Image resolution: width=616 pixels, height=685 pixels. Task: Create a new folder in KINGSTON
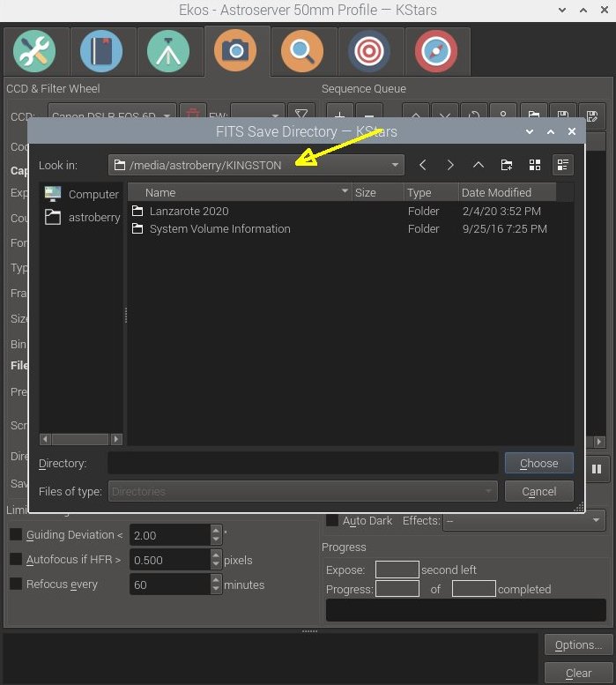coord(507,165)
